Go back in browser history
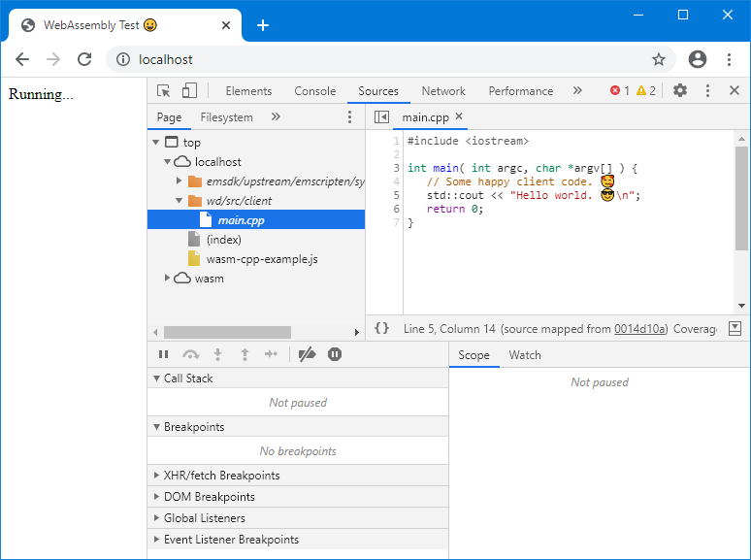Viewport: 751px width, 560px height. [x=22, y=59]
